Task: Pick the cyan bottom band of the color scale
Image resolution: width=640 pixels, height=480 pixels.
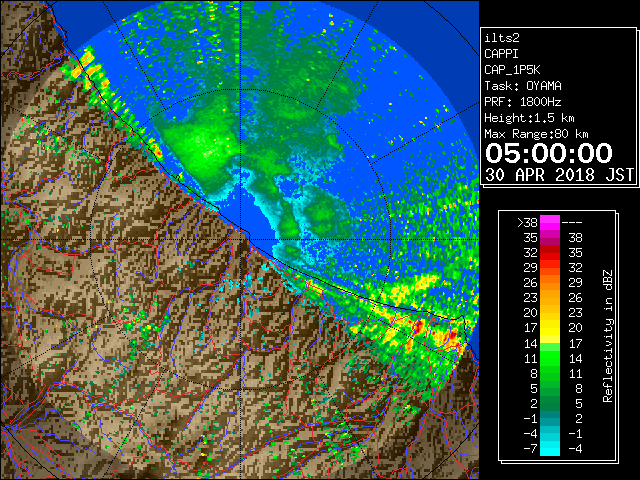Action: click(x=550, y=449)
